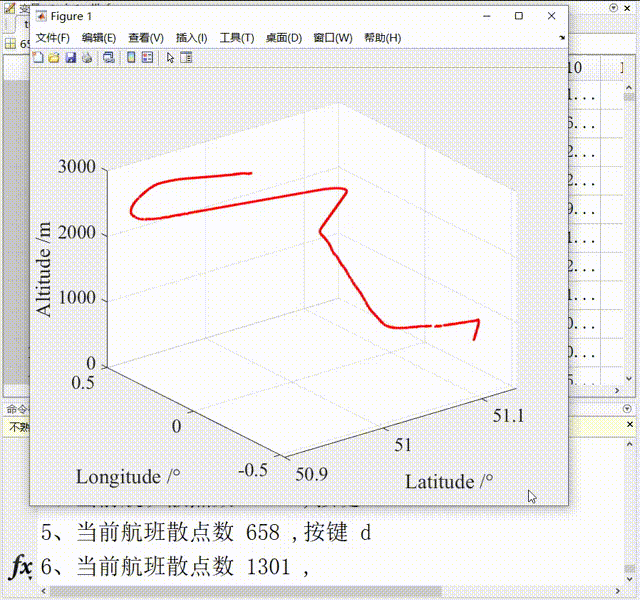Open the 工具(T) menu
Viewport: 640px width, 600px height.
[x=236, y=38]
